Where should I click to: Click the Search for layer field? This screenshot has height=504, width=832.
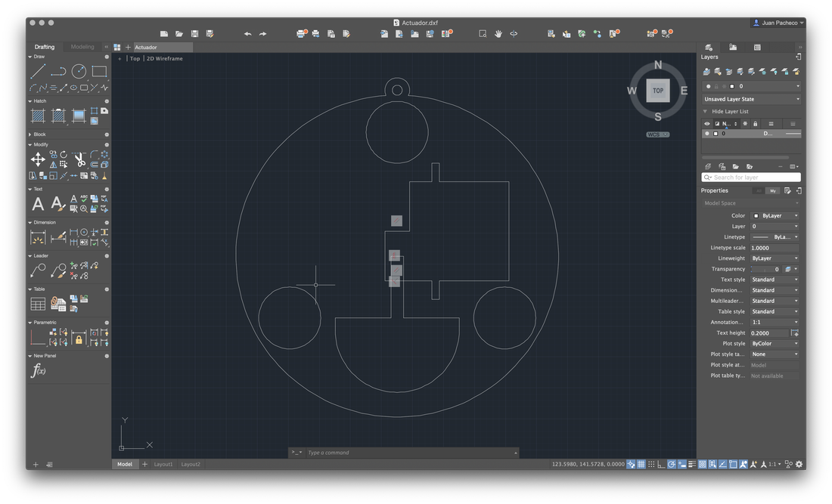[751, 178]
